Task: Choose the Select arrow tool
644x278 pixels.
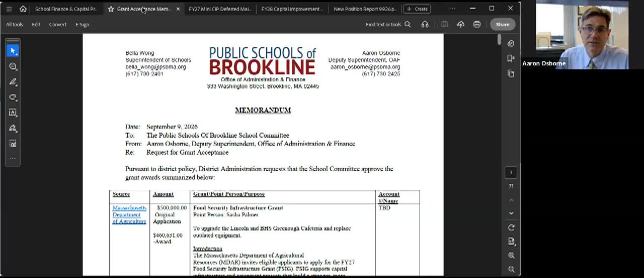Action: (13, 51)
